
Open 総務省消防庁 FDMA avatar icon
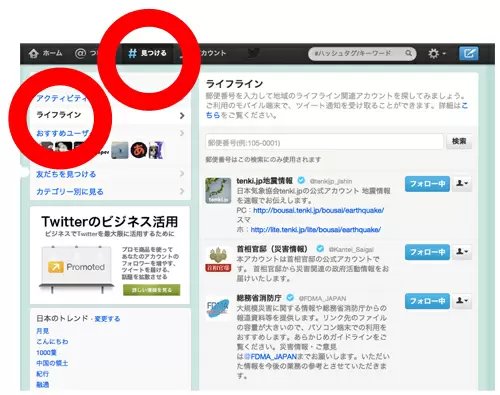(218, 308)
